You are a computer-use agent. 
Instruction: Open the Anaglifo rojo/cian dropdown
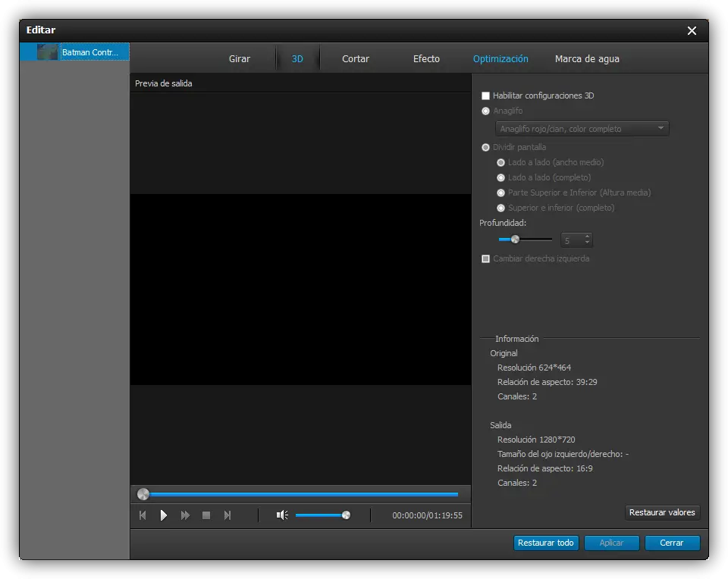[x=582, y=129]
